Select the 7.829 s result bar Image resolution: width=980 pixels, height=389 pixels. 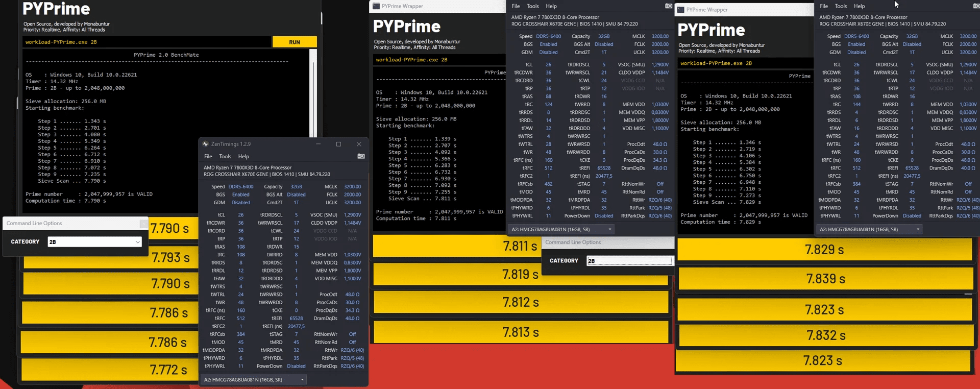coord(824,250)
